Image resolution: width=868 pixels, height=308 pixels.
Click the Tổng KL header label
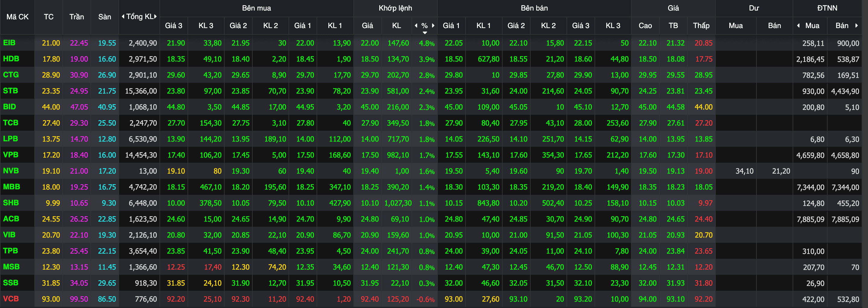point(140,17)
